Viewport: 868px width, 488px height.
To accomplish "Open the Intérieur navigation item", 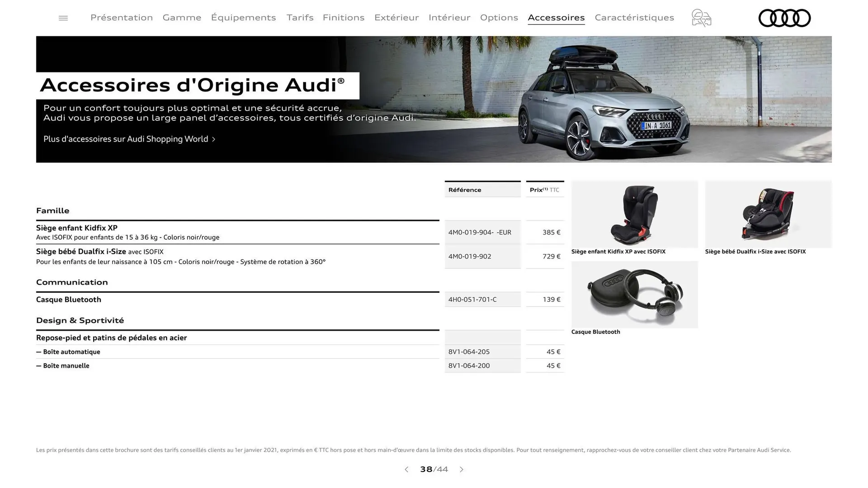I will [449, 18].
